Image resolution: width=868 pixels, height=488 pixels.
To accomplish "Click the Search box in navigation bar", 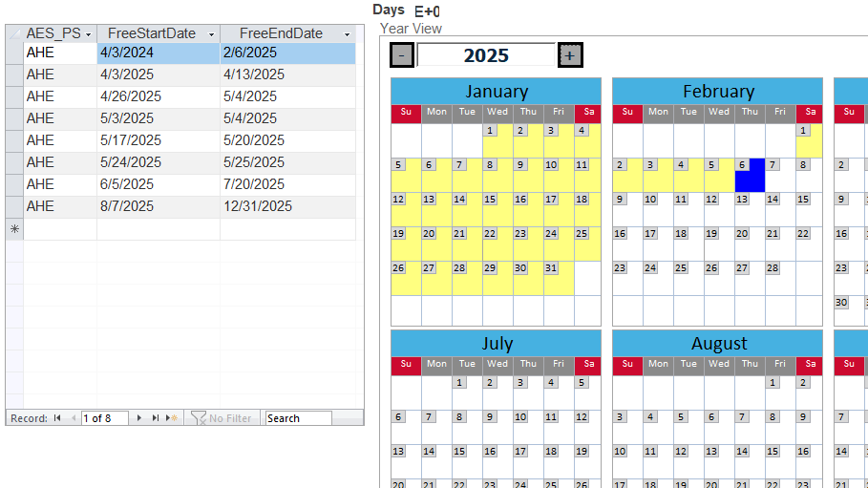I will (298, 418).
